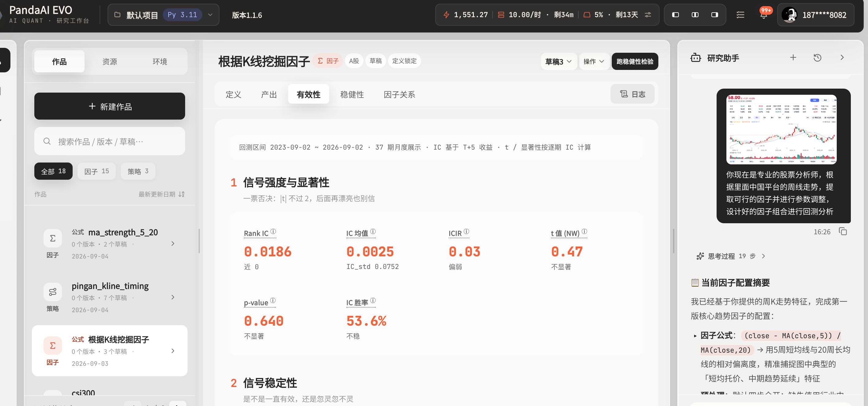Click the Py 3.11 version badge
The width and height of the screenshot is (868, 406).
point(182,15)
